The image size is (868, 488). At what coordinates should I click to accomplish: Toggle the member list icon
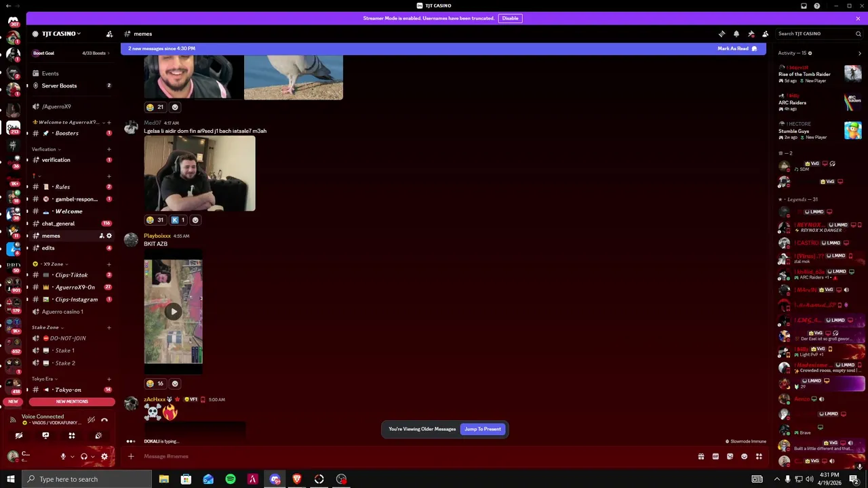click(766, 34)
